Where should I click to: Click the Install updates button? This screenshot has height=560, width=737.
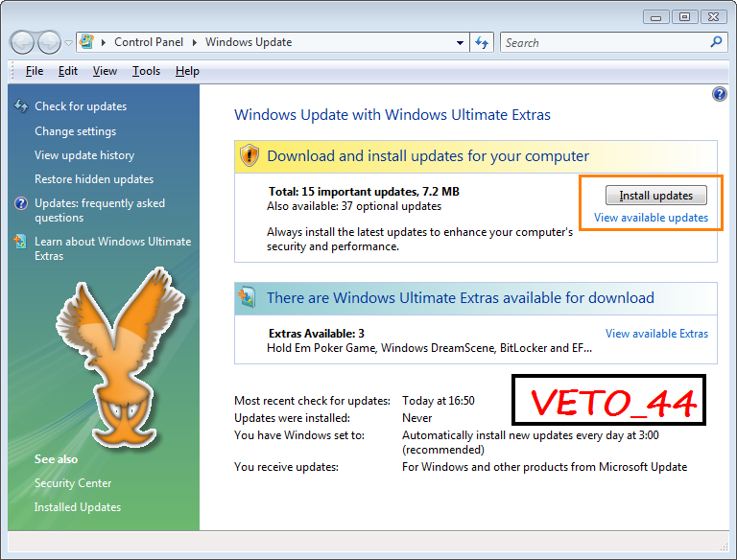click(x=655, y=196)
